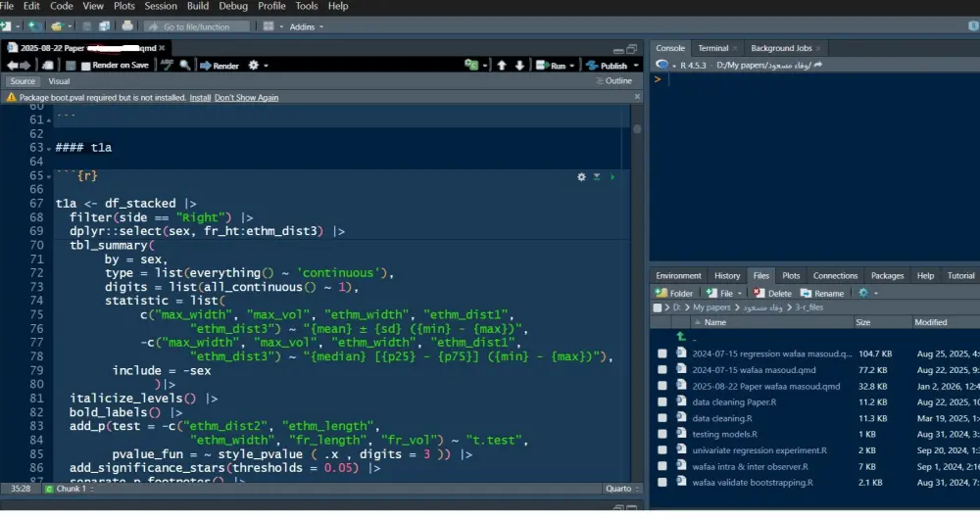
Task: Collapse the code chunk at line 65
Action: (x=49, y=177)
